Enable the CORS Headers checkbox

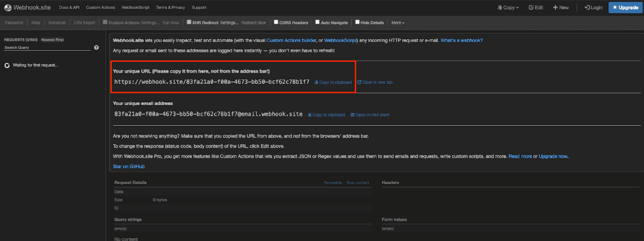276,22
